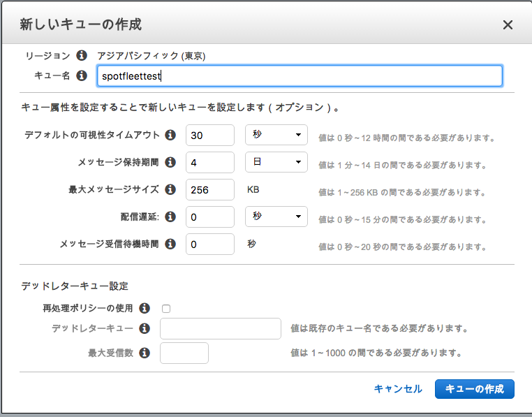Show info for メッセージ保持期間
This screenshot has width=532, height=417.
click(x=170, y=162)
